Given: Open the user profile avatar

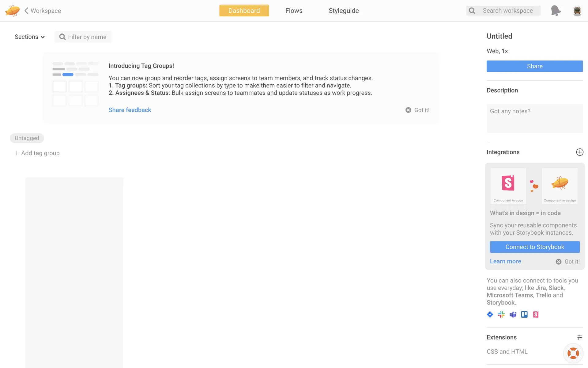Looking at the screenshot, I should [x=577, y=11].
